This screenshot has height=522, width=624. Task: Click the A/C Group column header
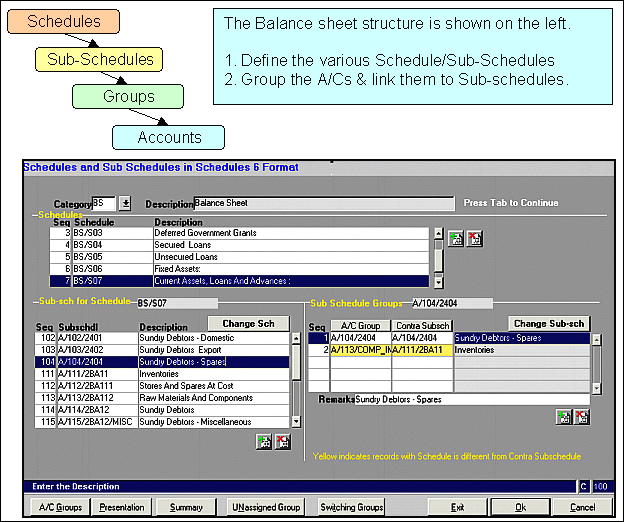click(x=359, y=326)
